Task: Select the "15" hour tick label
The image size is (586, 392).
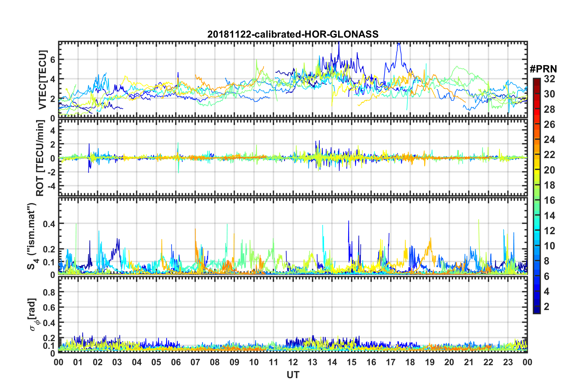Action: 352,362
